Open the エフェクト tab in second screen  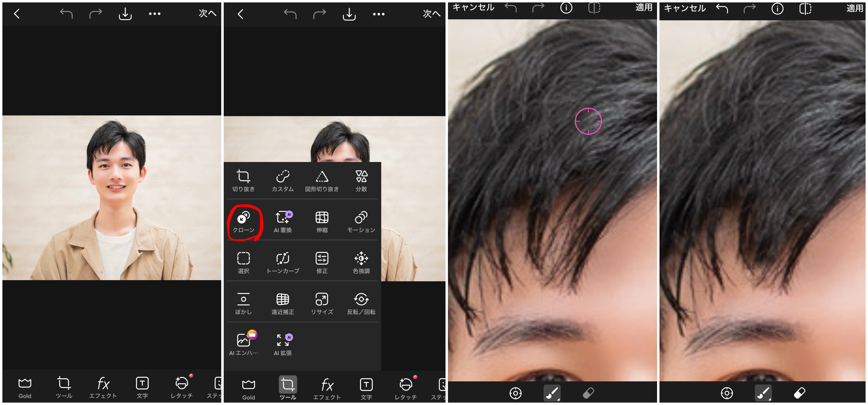[x=327, y=389]
